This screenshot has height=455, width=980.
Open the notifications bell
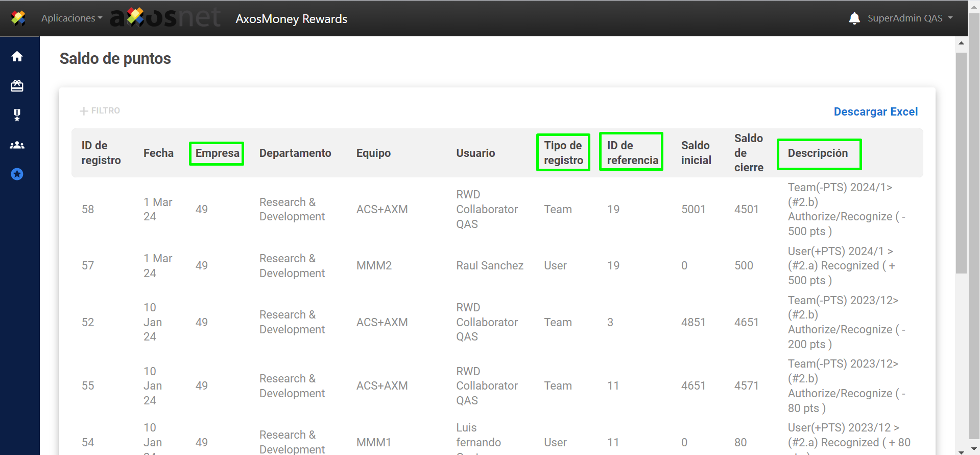[x=854, y=18]
